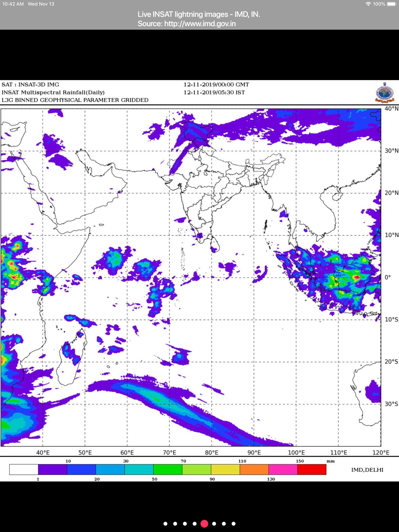Click the '10°S' latitude label
Screen dimensions: 399x532
391,319
